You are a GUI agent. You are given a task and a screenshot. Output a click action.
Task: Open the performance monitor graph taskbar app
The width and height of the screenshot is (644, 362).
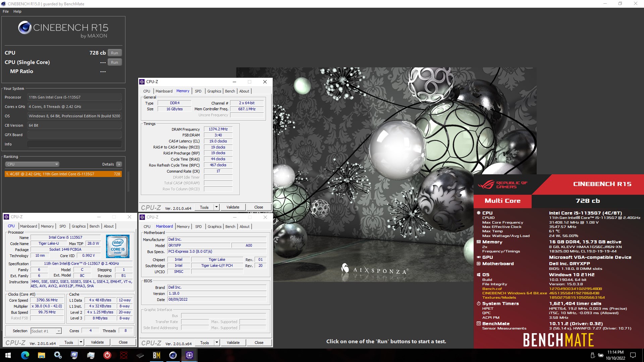(x=91, y=355)
